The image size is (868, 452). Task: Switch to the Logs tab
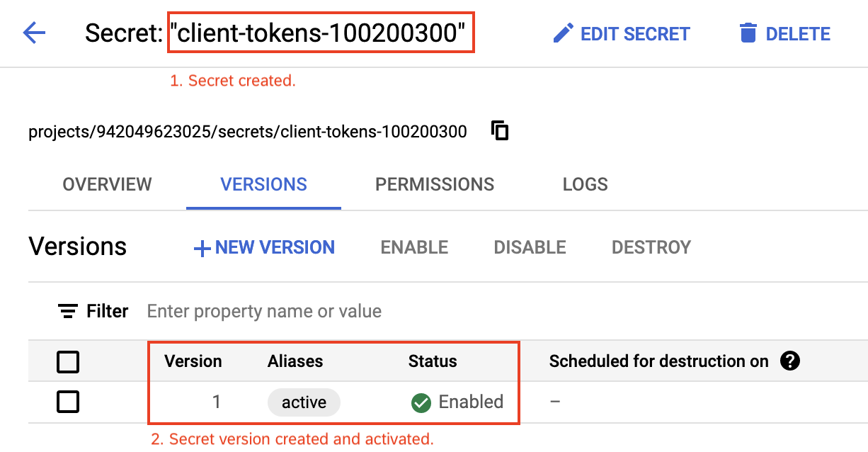click(585, 185)
